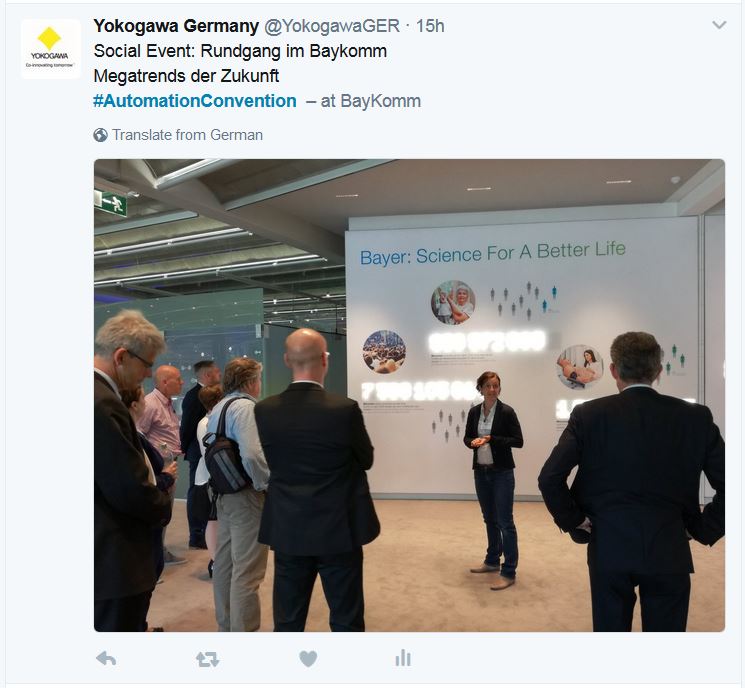Image resolution: width=745 pixels, height=688 pixels.
Task: Expand tweet options chevron menu
Action: click(719, 25)
